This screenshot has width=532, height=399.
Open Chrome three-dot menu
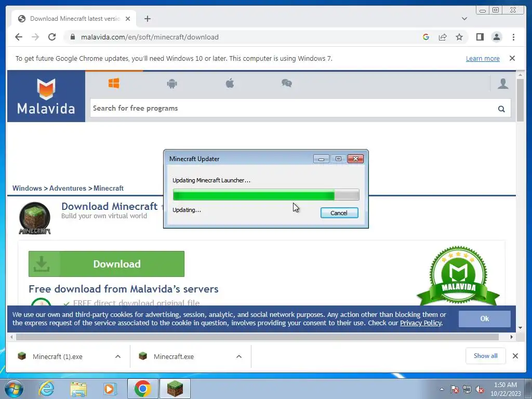pyautogui.click(x=513, y=37)
